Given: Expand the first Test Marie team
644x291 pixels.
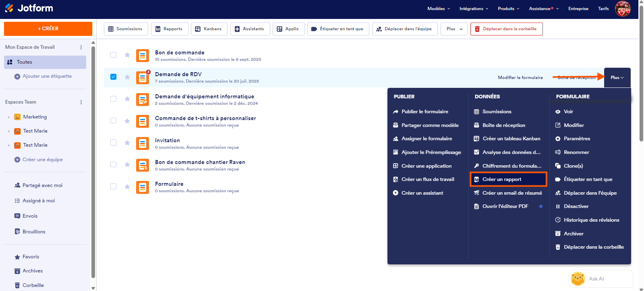Looking at the screenshot, I should click(x=9, y=131).
